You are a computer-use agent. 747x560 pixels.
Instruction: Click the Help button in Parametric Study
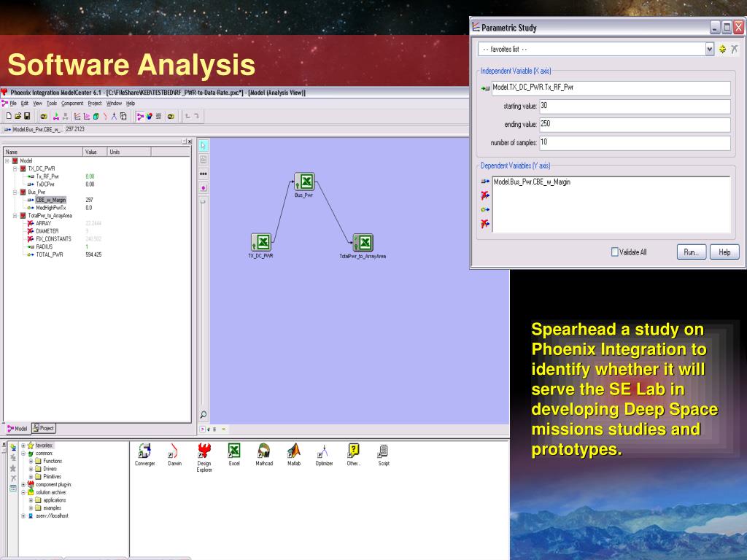click(x=724, y=252)
